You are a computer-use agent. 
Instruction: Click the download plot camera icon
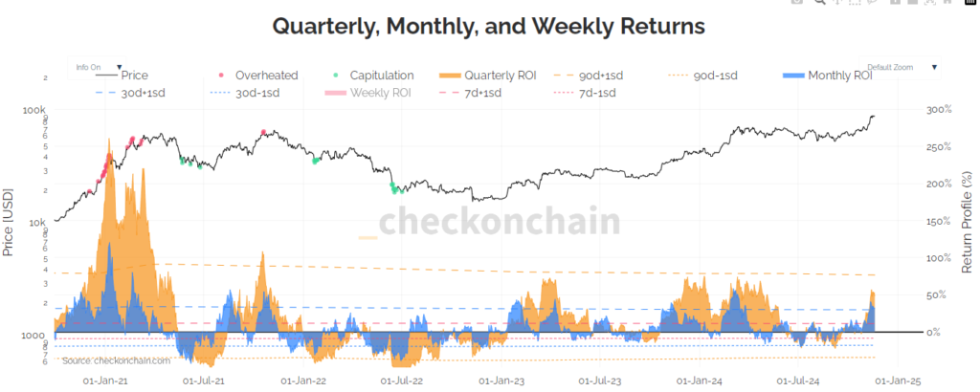tap(797, 2)
